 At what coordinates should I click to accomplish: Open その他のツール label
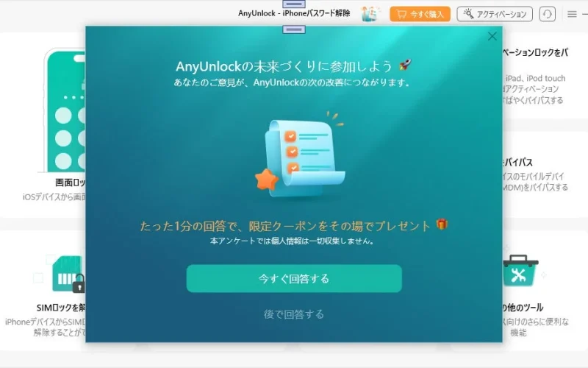(523, 308)
